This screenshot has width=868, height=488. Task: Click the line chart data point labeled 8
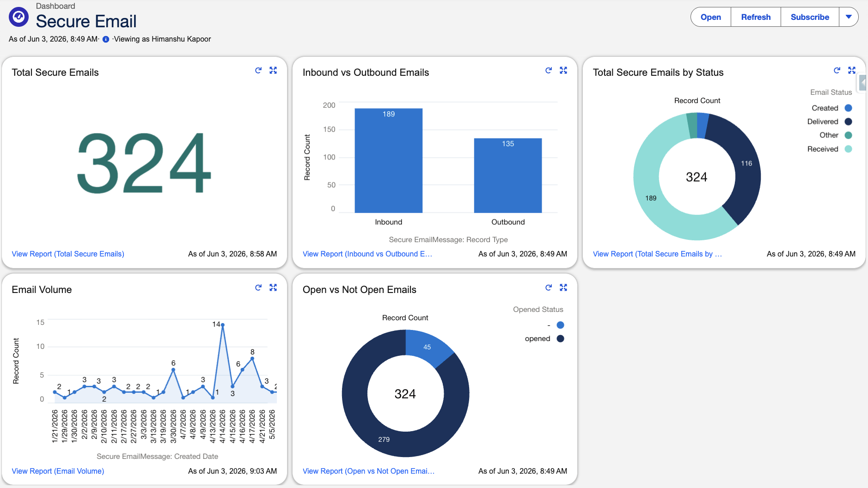click(252, 359)
